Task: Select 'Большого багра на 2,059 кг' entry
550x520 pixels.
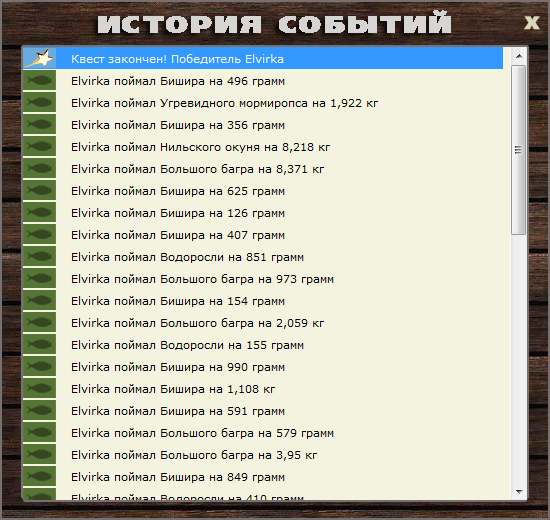Action: (x=263, y=322)
